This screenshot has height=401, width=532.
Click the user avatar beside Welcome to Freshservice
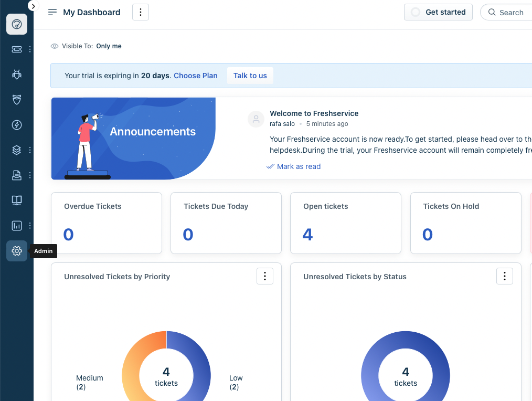256,119
